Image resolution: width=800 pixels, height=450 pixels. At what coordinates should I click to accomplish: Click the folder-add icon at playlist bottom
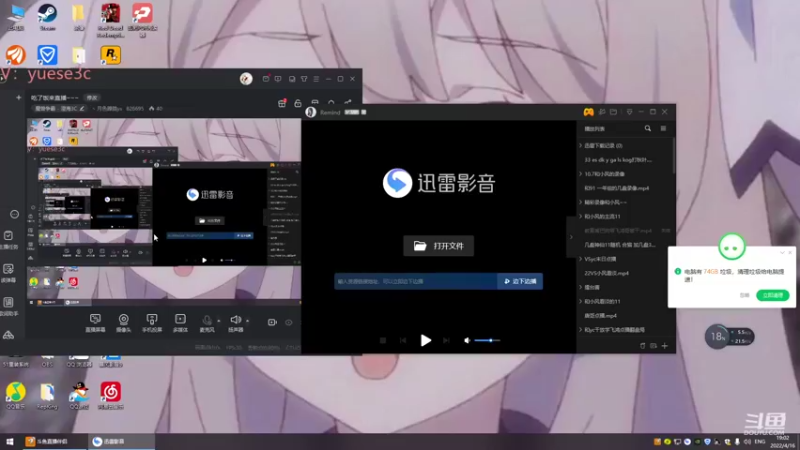pos(654,346)
